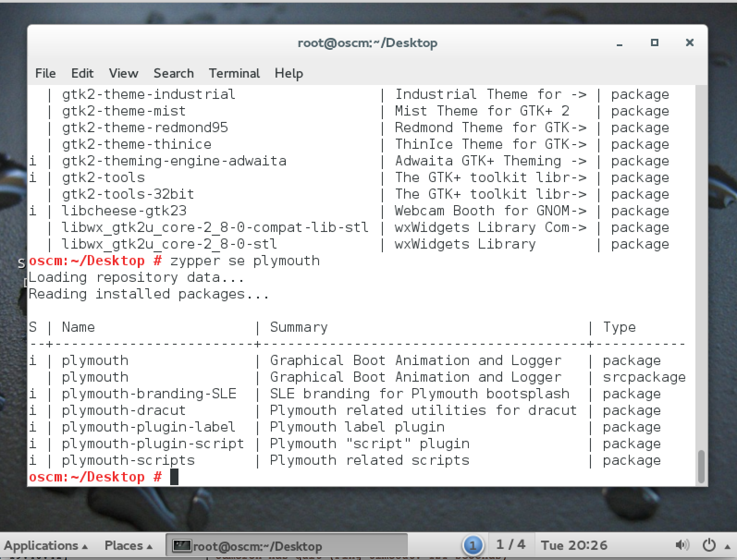Expand the system menu arrow beside power
This screenshot has width=737, height=560.
726,546
